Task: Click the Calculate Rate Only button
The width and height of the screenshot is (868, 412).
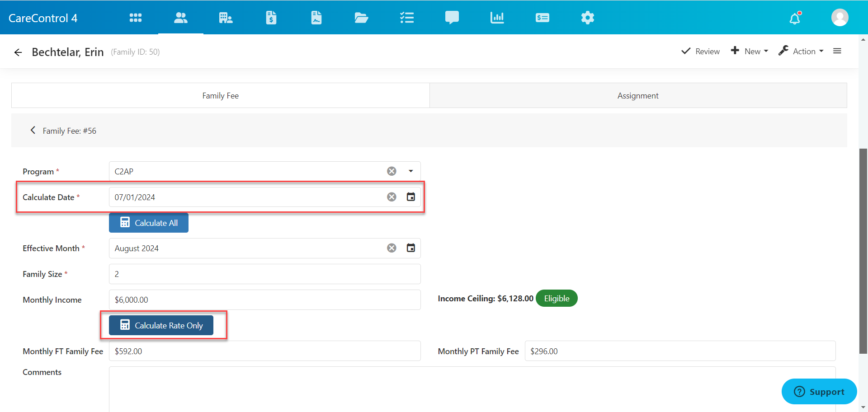Action: pyautogui.click(x=161, y=325)
